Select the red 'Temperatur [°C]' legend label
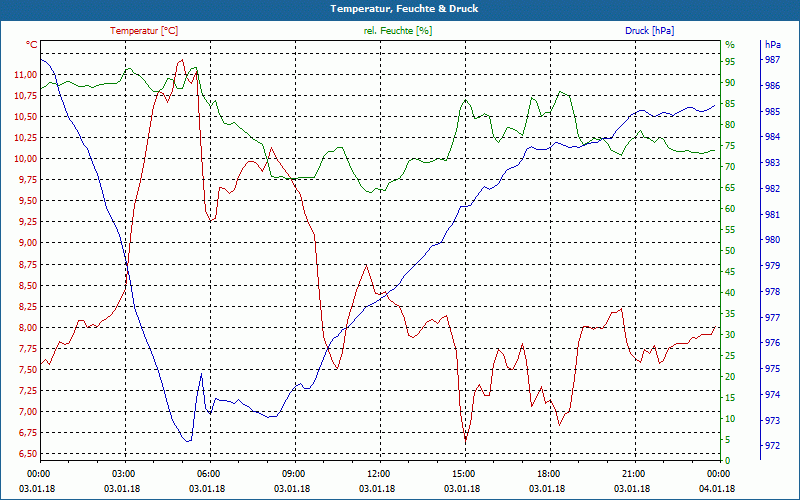Image resolution: width=800 pixels, height=500 pixels. [144, 31]
